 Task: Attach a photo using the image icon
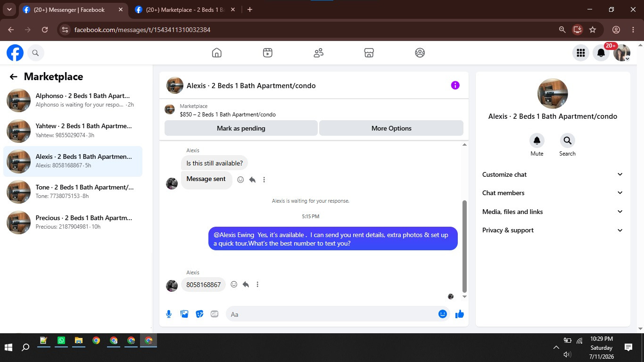[x=184, y=314]
